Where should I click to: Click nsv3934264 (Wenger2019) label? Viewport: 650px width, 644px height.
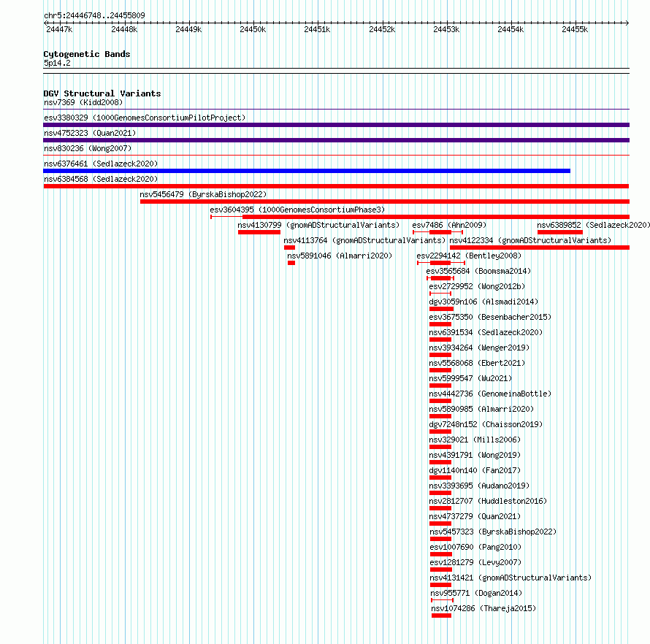tap(479, 348)
